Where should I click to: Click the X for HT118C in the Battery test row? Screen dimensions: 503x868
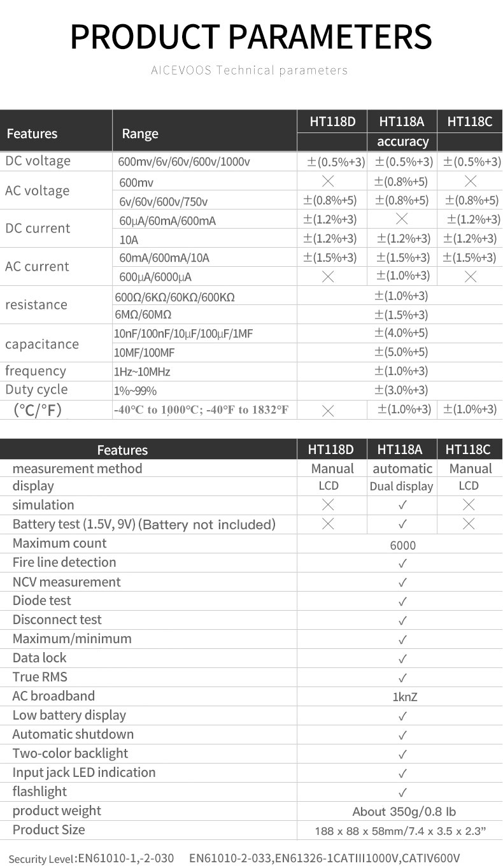[469, 524]
